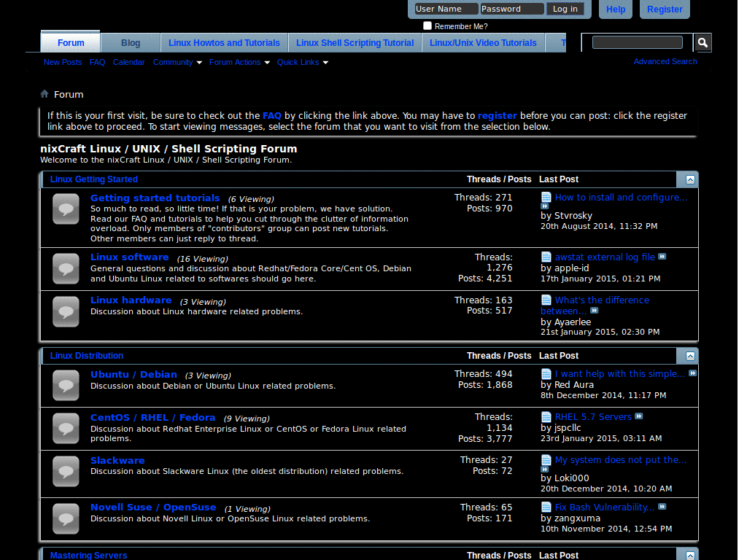Viewport: 747px width, 560px height.
Task: Click the Ubuntu / Debian forum status icon
Action: 66,385
